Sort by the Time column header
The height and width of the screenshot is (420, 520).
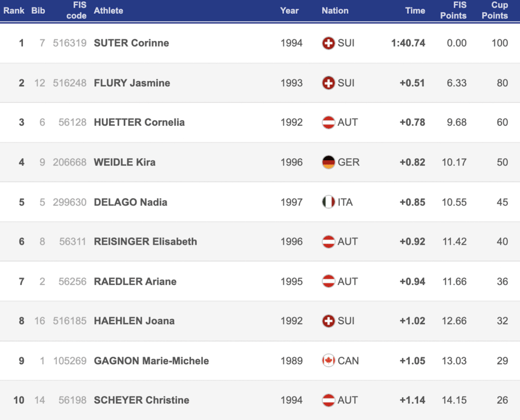point(415,11)
